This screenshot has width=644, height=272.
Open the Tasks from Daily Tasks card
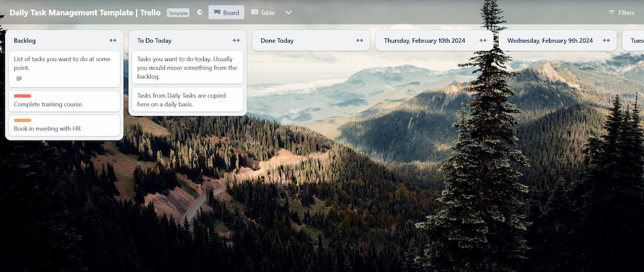pos(187,99)
